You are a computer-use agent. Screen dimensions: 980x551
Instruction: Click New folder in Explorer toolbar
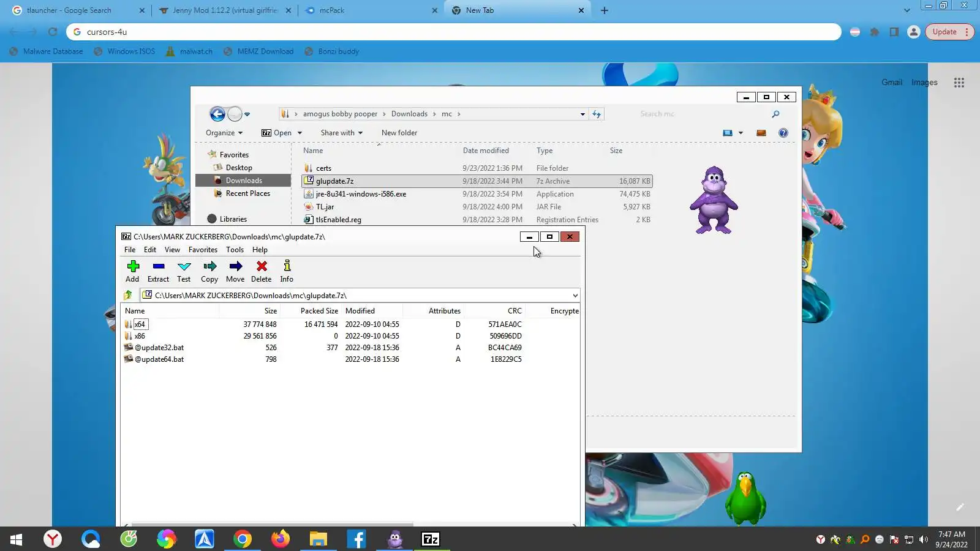(399, 133)
